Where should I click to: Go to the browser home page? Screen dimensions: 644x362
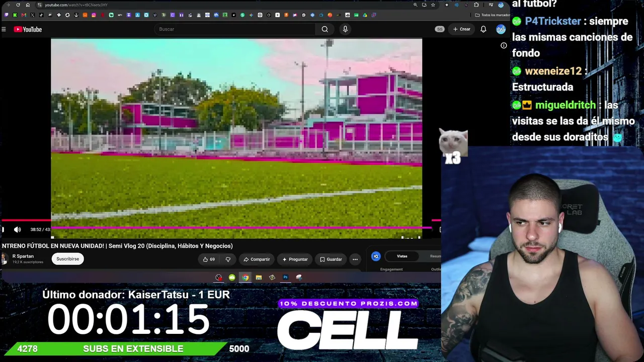[28, 5]
